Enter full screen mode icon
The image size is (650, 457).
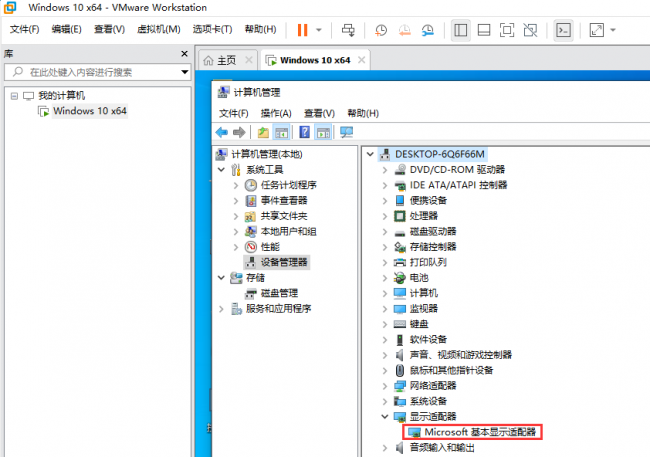tap(507, 30)
